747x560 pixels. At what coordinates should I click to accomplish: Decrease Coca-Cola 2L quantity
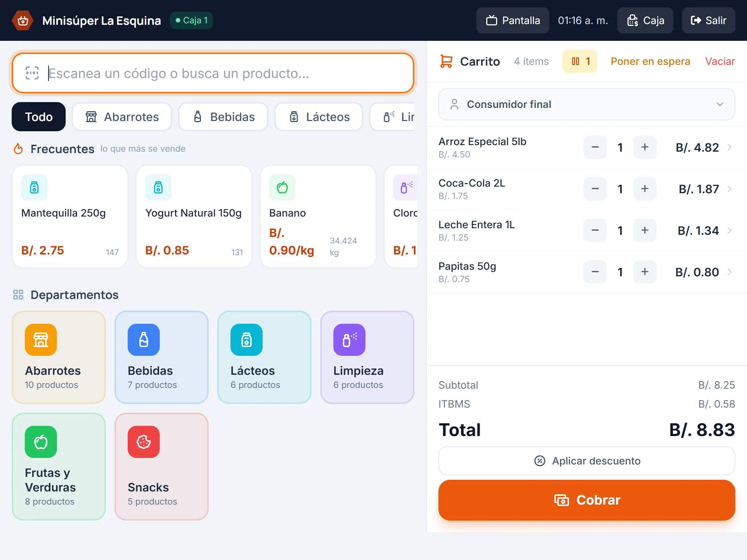(595, 189)
